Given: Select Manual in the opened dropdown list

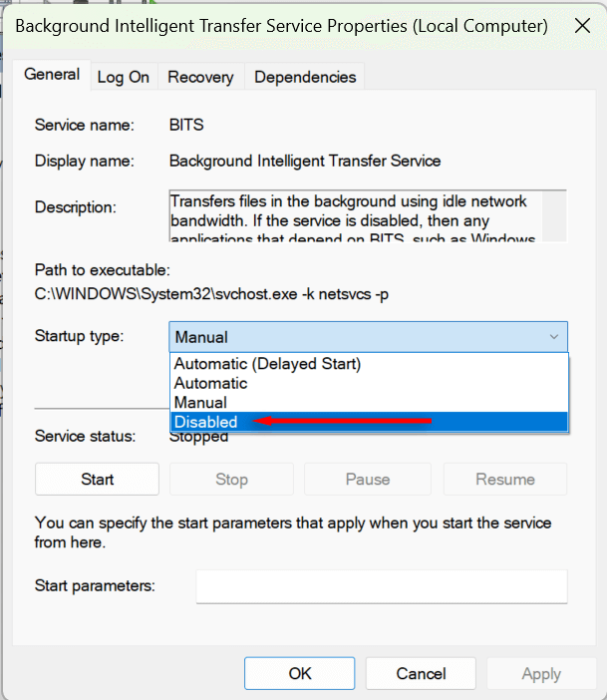Looking at the screenshot, I should (200, 403).
